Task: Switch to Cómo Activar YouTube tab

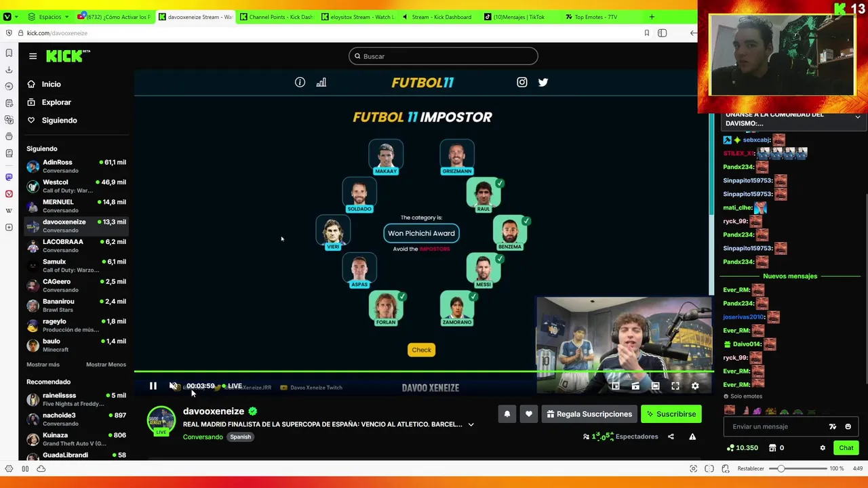Action: coord(114,17)
